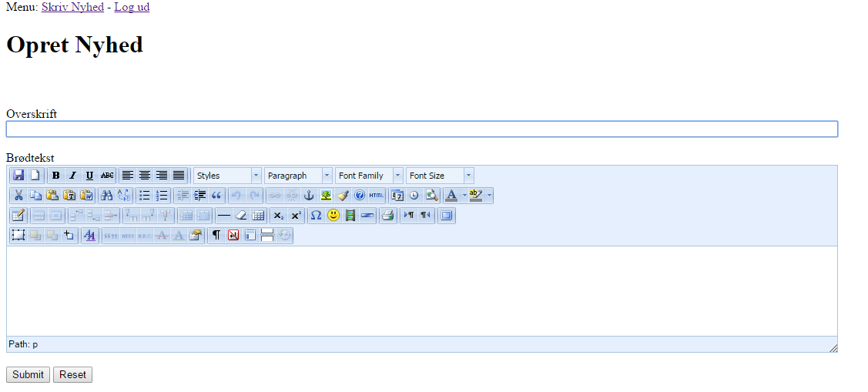The width and height of the screenshot is (868, 392).
Task: Apply background highlight color button
Action: 476,196
